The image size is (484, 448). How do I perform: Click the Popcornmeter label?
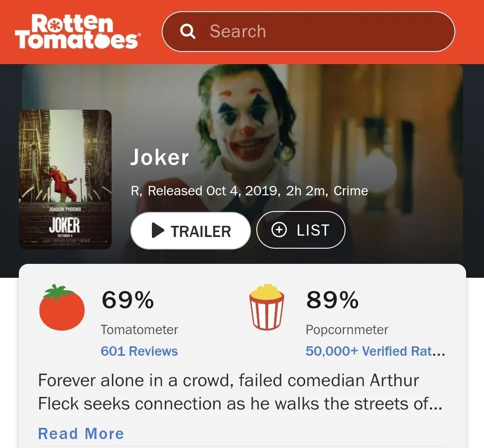click(347, 330)
